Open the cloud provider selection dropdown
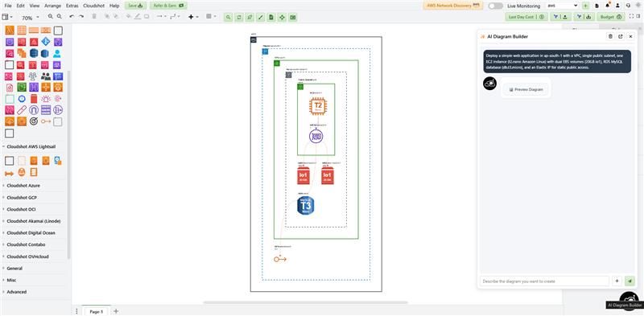644x316 pixels. (562, 6)
